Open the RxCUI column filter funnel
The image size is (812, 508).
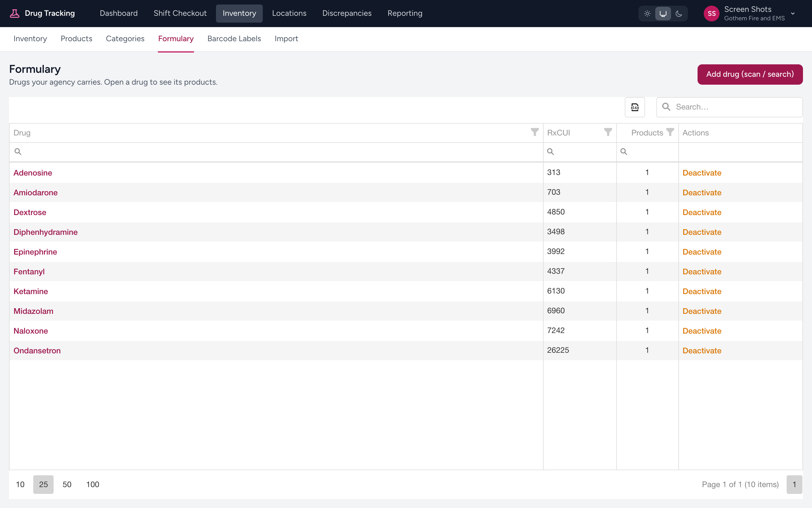pos(608,132)
